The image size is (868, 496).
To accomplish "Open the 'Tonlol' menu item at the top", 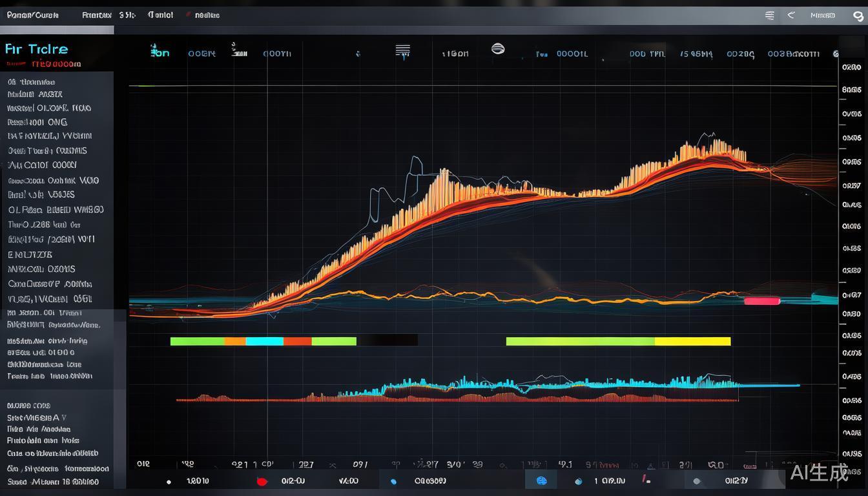I will click(160, 14).
